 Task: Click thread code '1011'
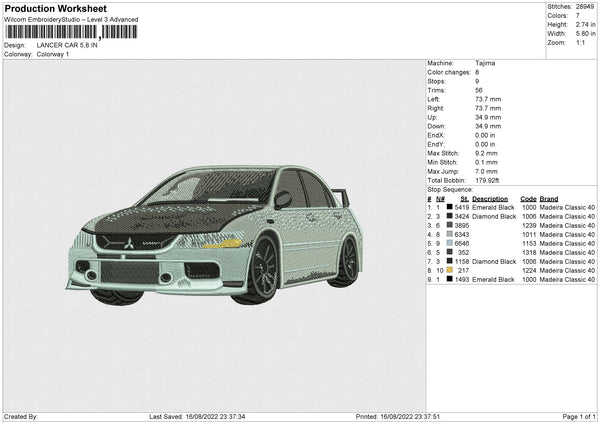[529, 235]
